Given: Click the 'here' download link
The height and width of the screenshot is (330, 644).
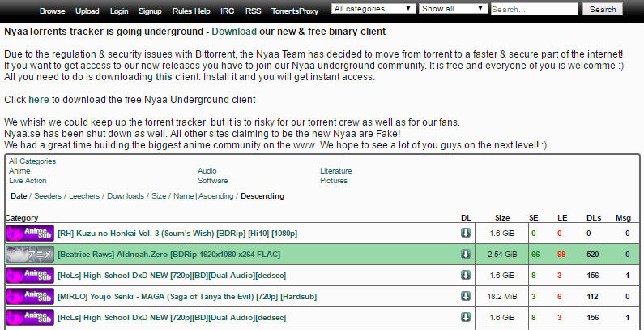Looking at the screenshot, I should [x=39, y=100].
